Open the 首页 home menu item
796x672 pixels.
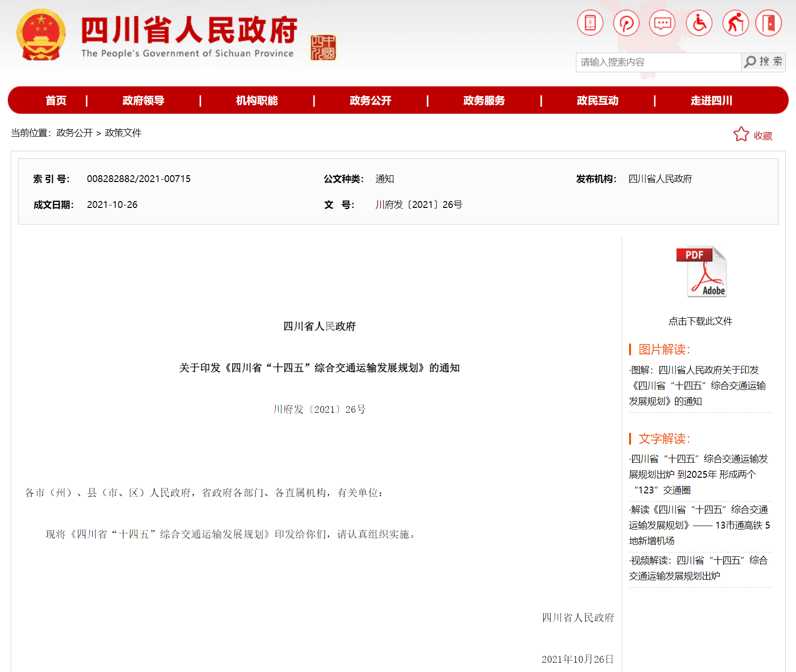click(x=56, y=101)
